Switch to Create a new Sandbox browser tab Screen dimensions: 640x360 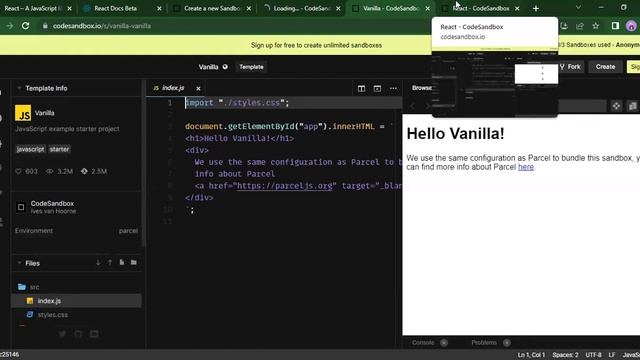point(211,8)
